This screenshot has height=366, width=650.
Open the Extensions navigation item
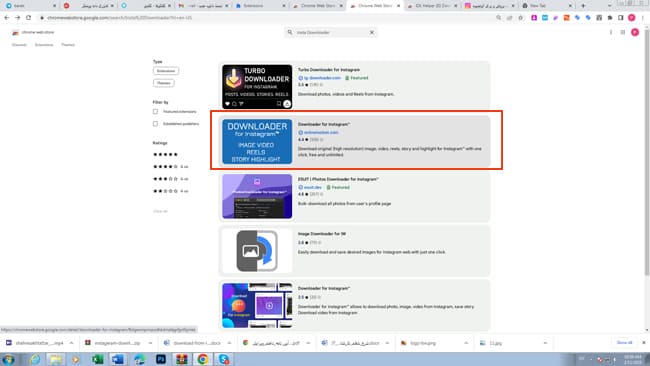[x=44, y=45]
